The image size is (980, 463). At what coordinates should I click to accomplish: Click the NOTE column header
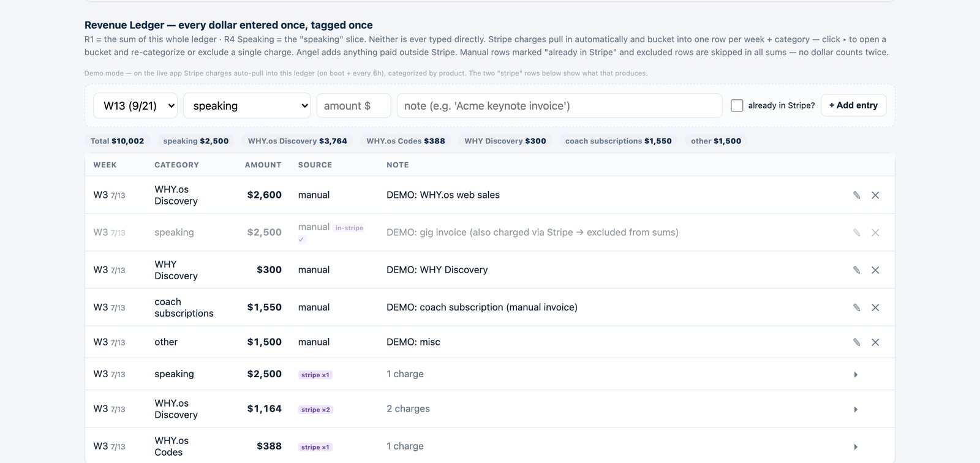point(398,165)
